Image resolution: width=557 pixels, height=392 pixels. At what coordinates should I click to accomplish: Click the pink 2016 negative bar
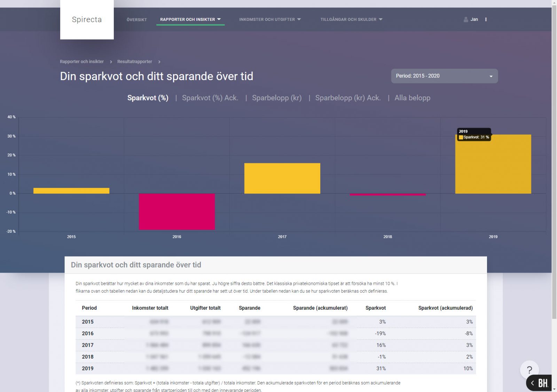pyautogui.click(x=177, y=211)
